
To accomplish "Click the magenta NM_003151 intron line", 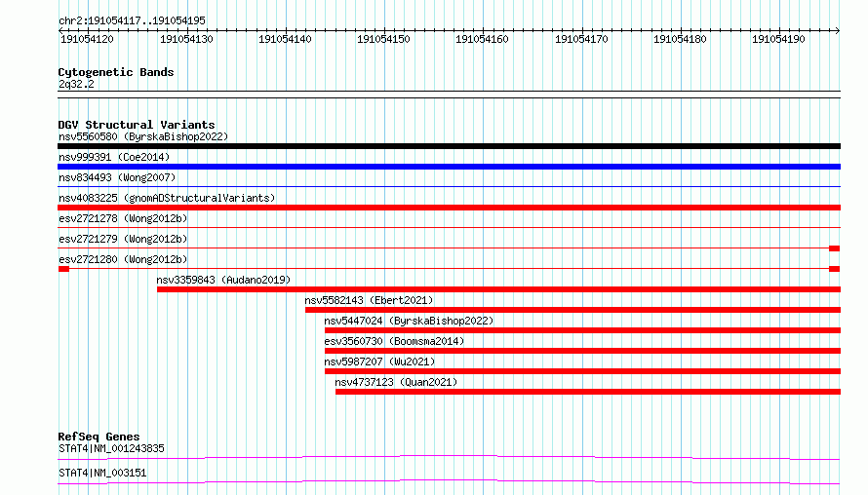I will [x=449, y=480].
